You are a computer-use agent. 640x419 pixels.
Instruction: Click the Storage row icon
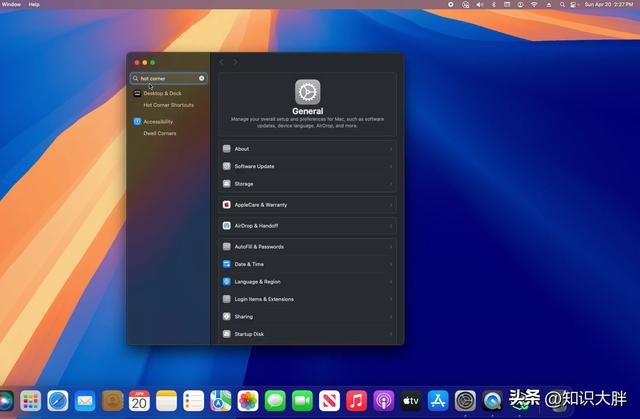227,184
